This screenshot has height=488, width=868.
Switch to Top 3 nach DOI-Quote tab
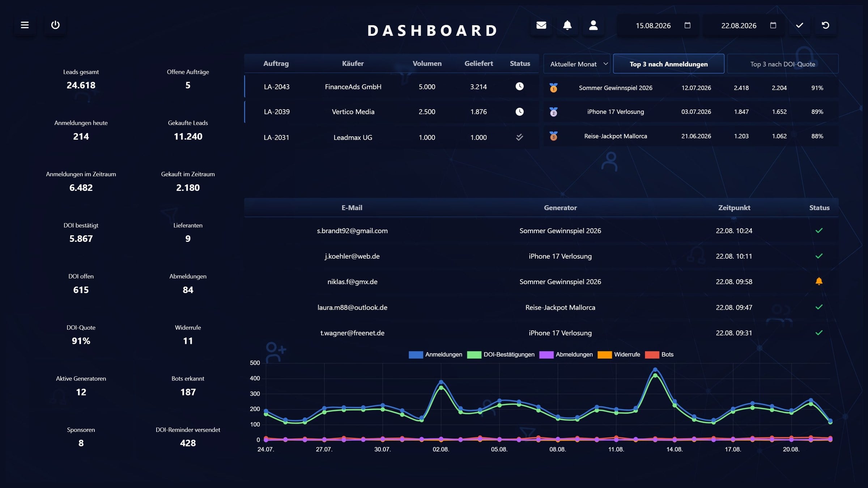pos(783,64)
